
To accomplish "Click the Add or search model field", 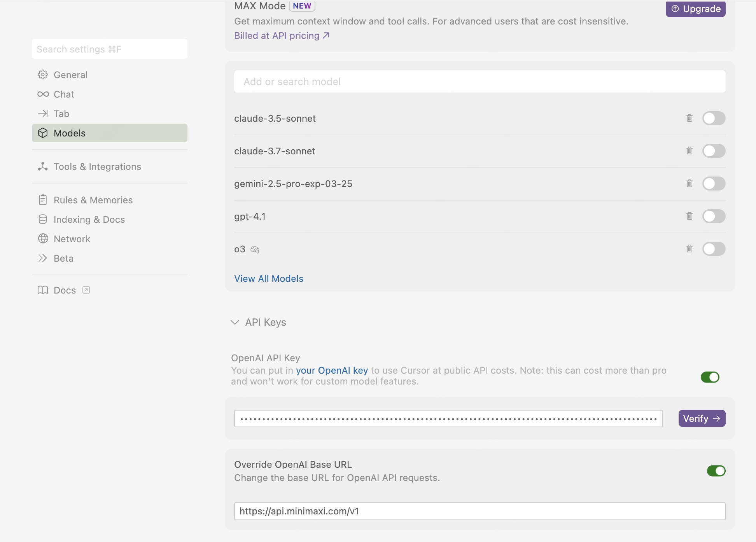I will [x=479, y=82].
